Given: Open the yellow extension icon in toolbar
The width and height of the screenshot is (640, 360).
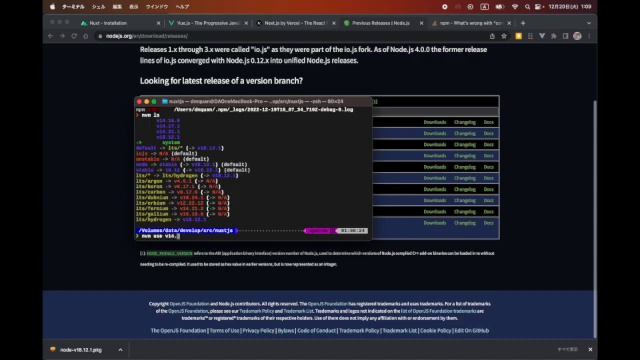Looking at the screenshot, I should click(x=518, y=36).
